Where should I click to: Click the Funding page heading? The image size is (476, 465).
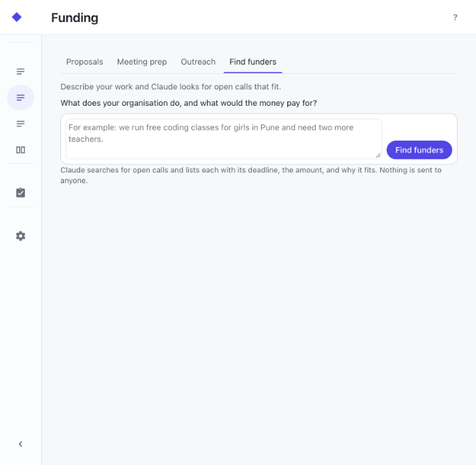[74, 18]
